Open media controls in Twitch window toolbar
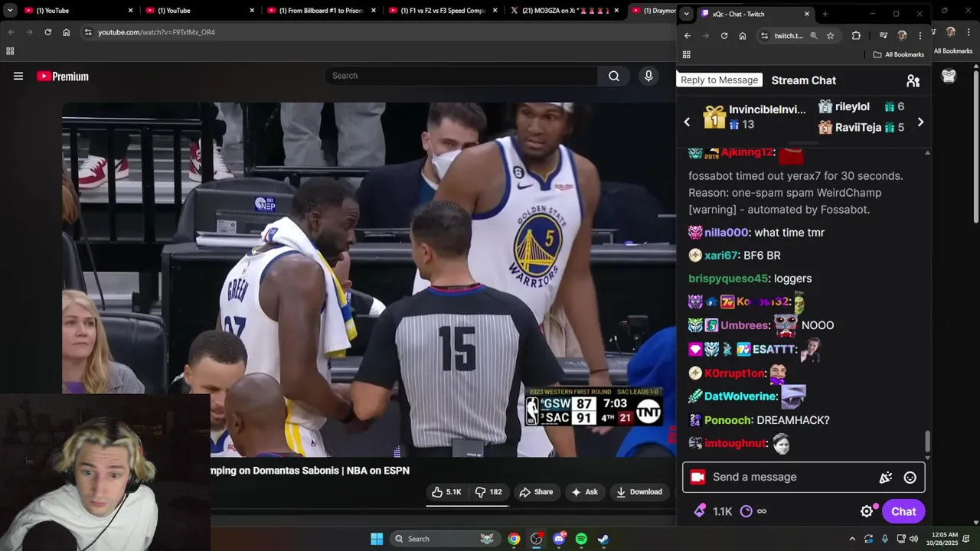 click(883, 36)
